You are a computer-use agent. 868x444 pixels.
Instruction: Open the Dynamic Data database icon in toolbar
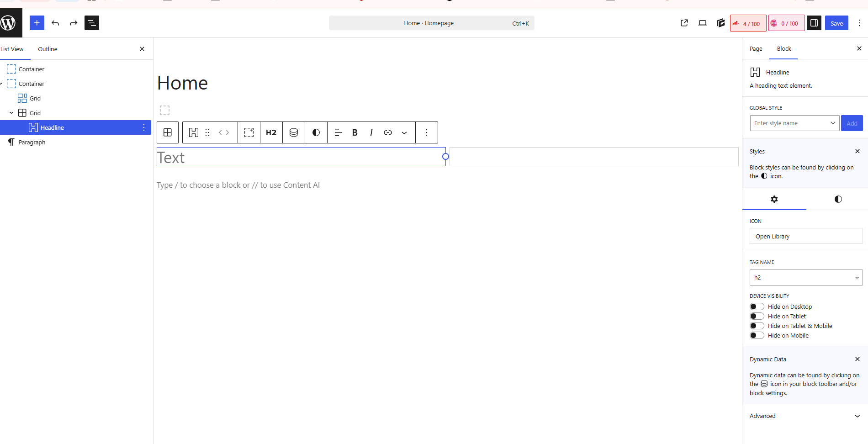pos(294,132)
